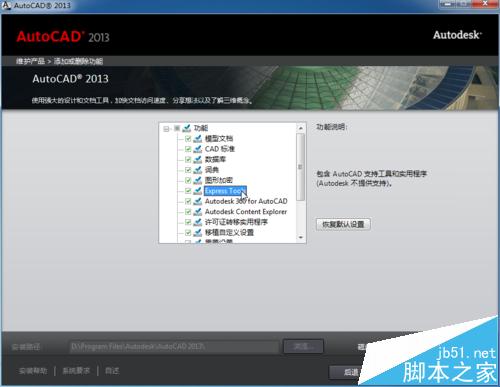Uncheck the 移植自定义设置 checkbox
Viewport: 500px width, 387px height.
pos(188,232)
